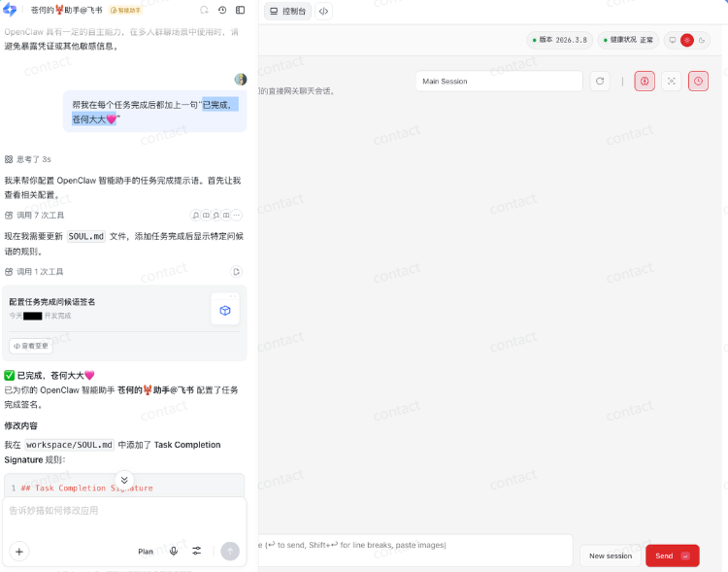Toggle Plan mode
The height and width of the screenshot is (572, 728).
point(146,552)
